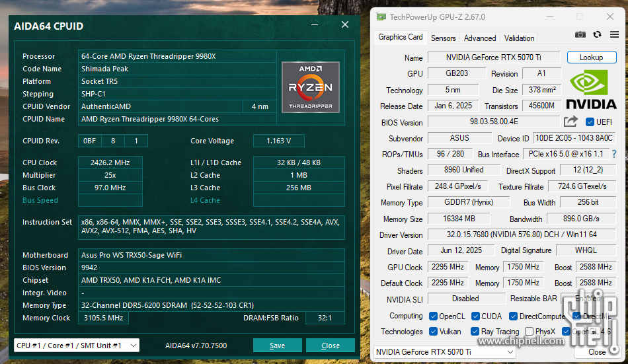Click the Digital Signature WHQL field
The height and width of the screenshot is (364, 628).
point(586,250)
